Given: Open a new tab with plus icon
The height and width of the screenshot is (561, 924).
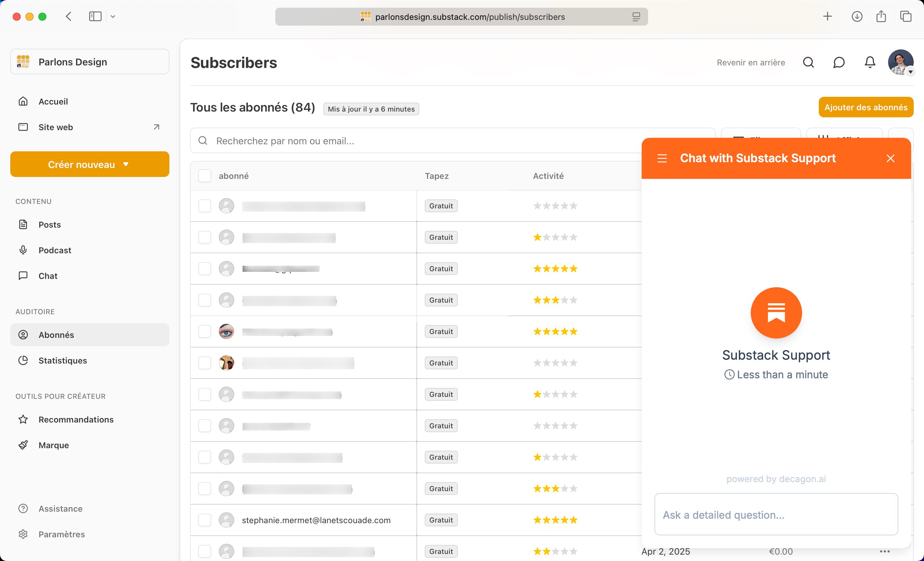Looking at the screenshot, I should pos(828,16).
